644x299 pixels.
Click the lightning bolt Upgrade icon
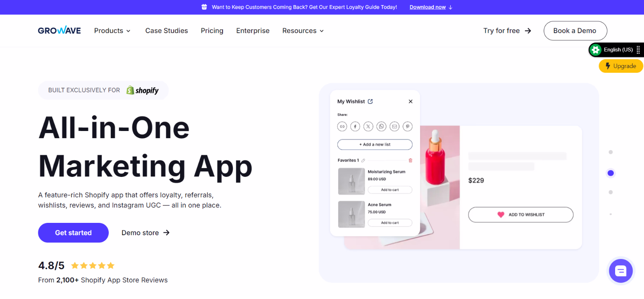click(608, 66)
